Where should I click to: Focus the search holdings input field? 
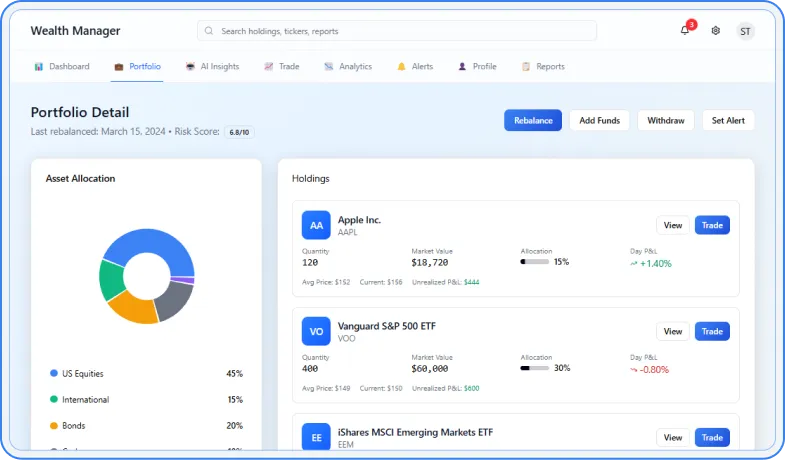click(400, 31)
